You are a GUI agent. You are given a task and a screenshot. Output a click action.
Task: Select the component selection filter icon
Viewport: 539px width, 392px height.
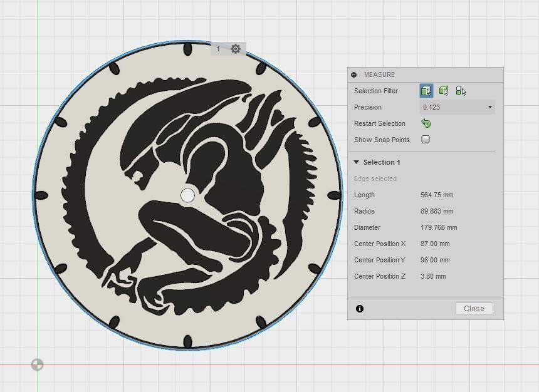tap(461, 91)
